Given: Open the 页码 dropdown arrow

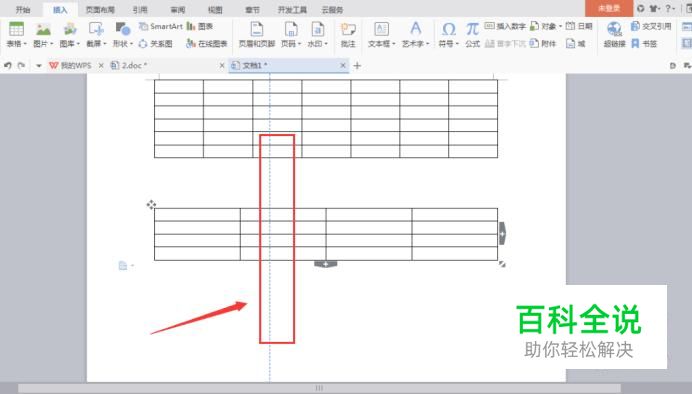Looking at the screenshot, I should [299, 44].
